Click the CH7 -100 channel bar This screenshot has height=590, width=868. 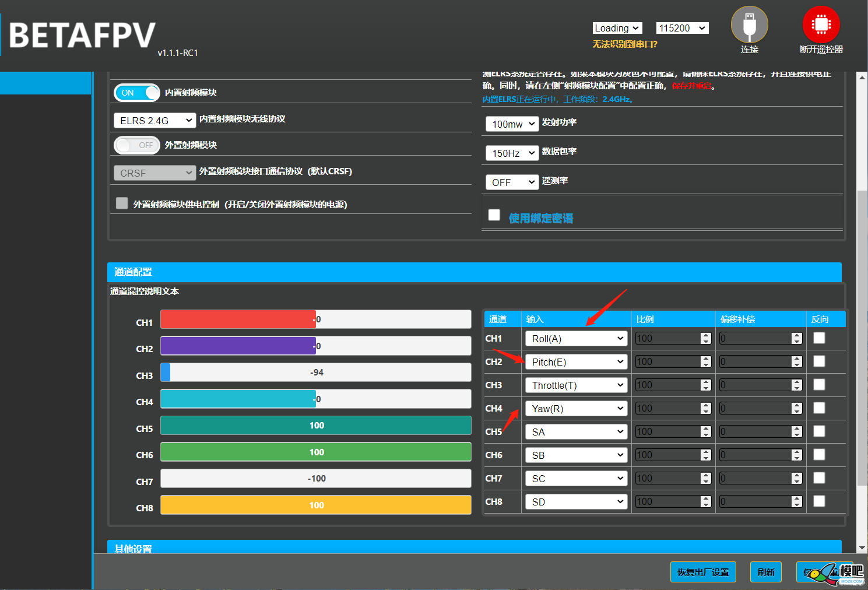[x=316, y=478]
